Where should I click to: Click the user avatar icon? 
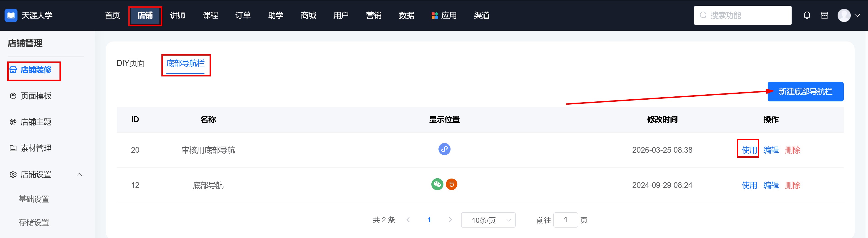click(844, 15)
